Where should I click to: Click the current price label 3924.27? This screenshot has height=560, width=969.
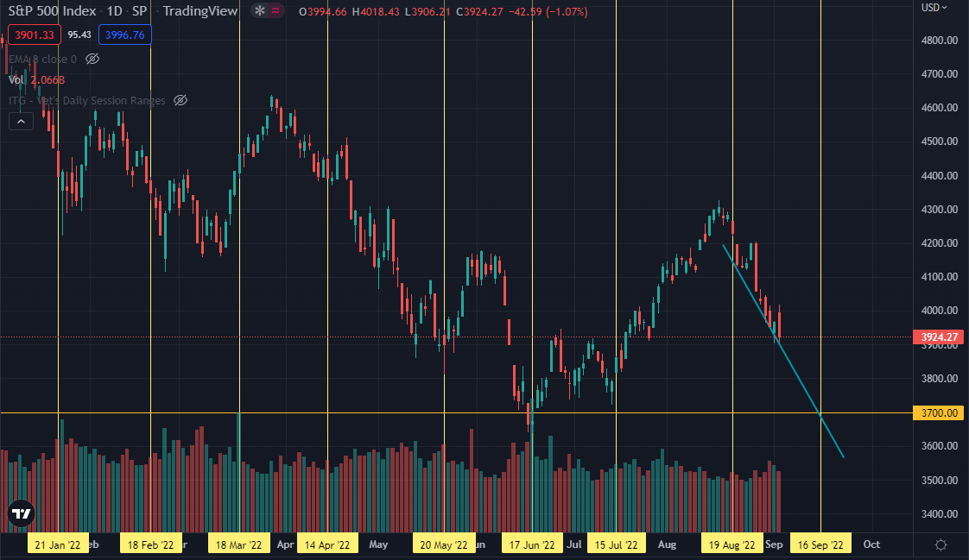coord(939,337)
